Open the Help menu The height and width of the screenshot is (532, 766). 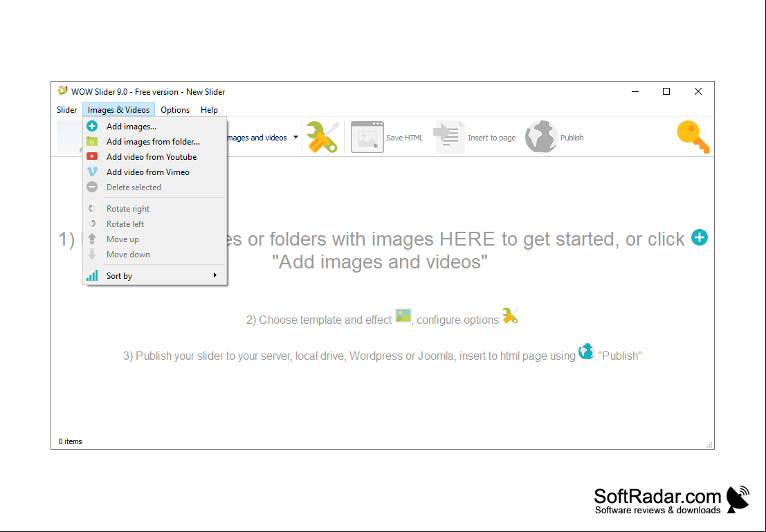pyautogui.click(x=209, y=110)
